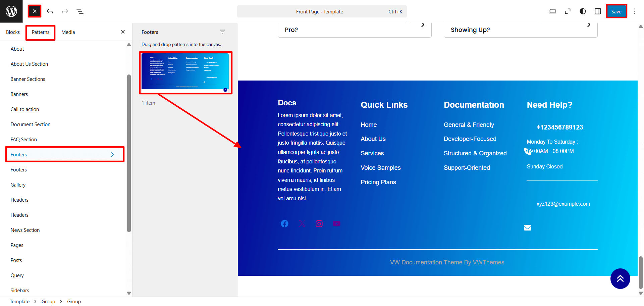The width and height of the screenshot is (644, 306).
Task: Click Pricing Plans footer link
Action: 378,182
